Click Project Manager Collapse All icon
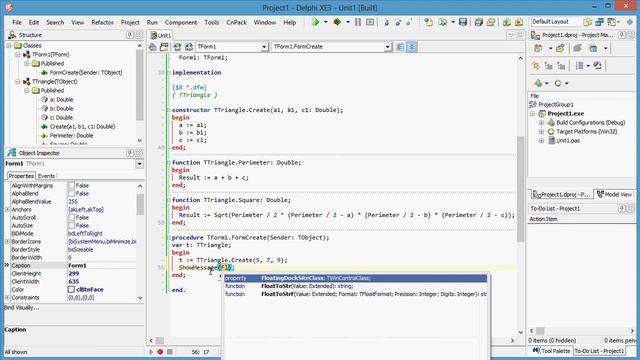640x360 pixels. [x=561, y=66]
